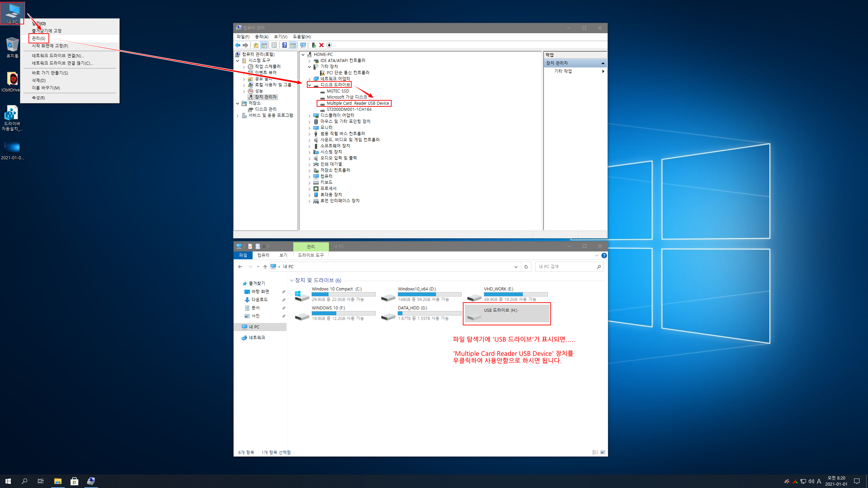Switch to the 드라이브 도구 ribbon tab
The height and width of the screenshot is (488, 868).
311,255
